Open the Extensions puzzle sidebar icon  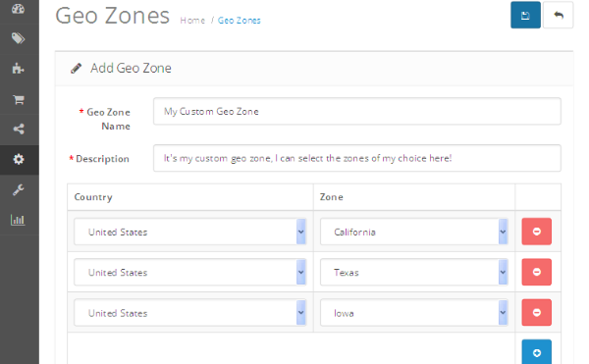coord(18,69)
